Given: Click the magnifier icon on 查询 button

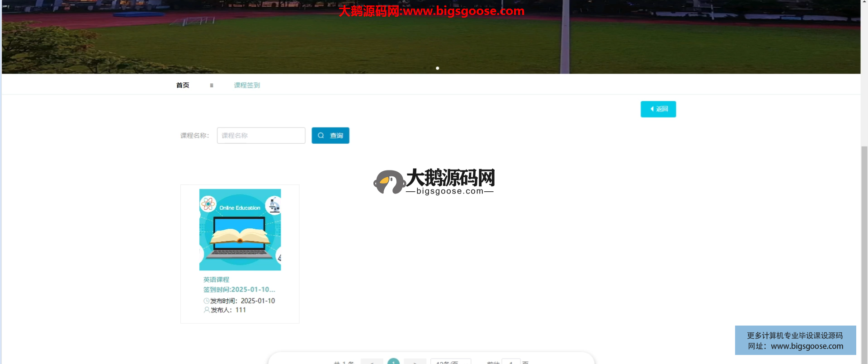Looking at the screenshot, I should point(321,136).
